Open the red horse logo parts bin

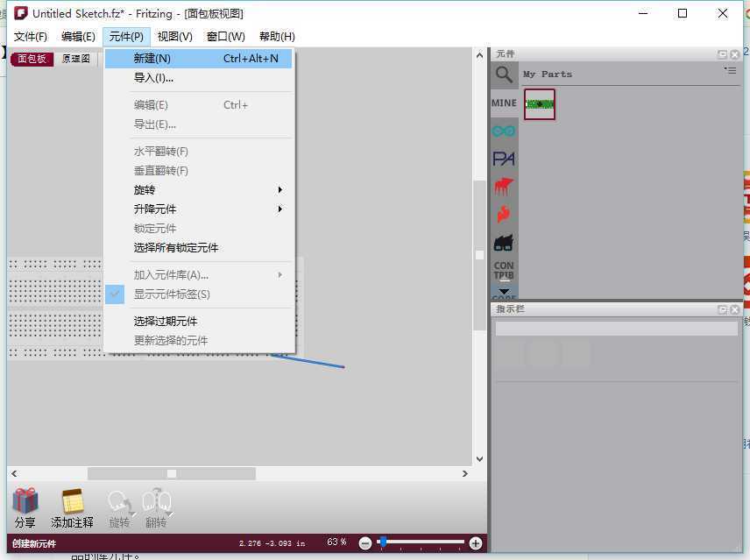[x=504, y=186]
